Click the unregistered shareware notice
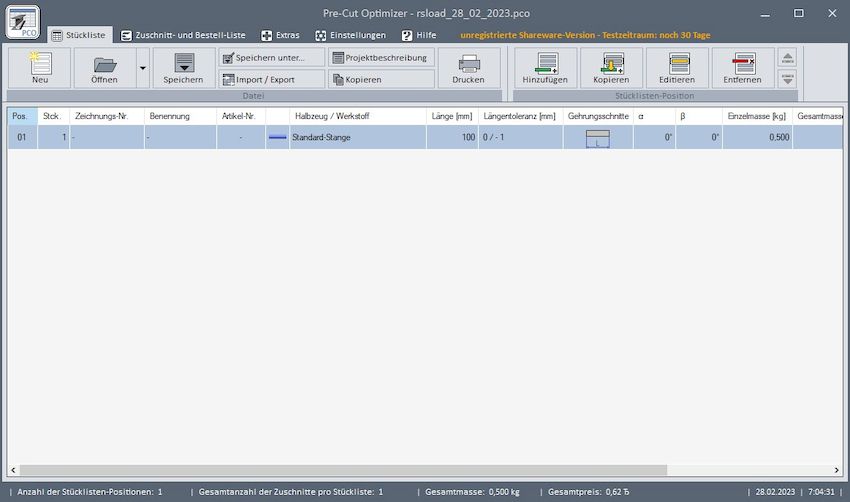The width and height of the screenshot is (850, 502). [585, 35]
